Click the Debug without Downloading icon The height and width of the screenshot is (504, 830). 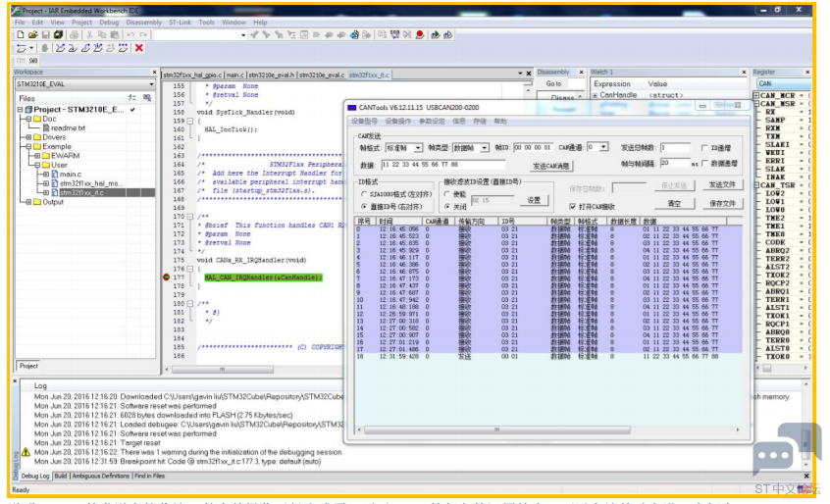[447, 35]
